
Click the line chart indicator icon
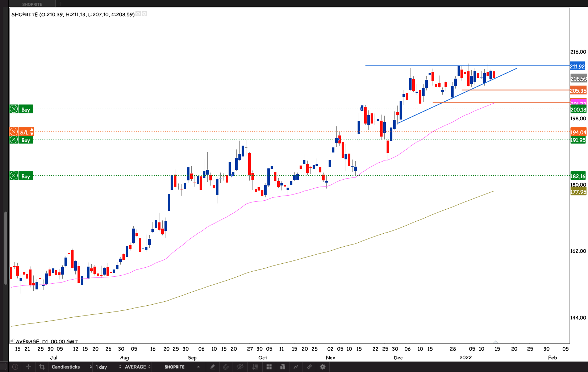click(x=296, y=367)
